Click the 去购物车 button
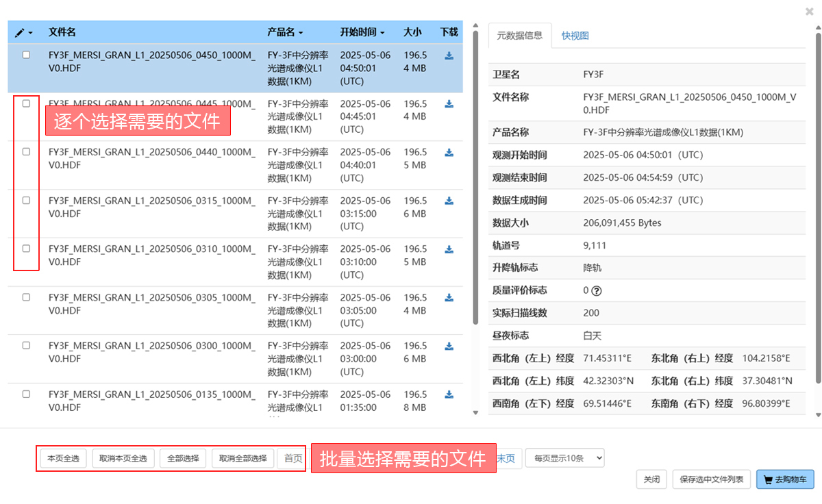This screenshot has width=822, height=504. [x=785, y=479]
